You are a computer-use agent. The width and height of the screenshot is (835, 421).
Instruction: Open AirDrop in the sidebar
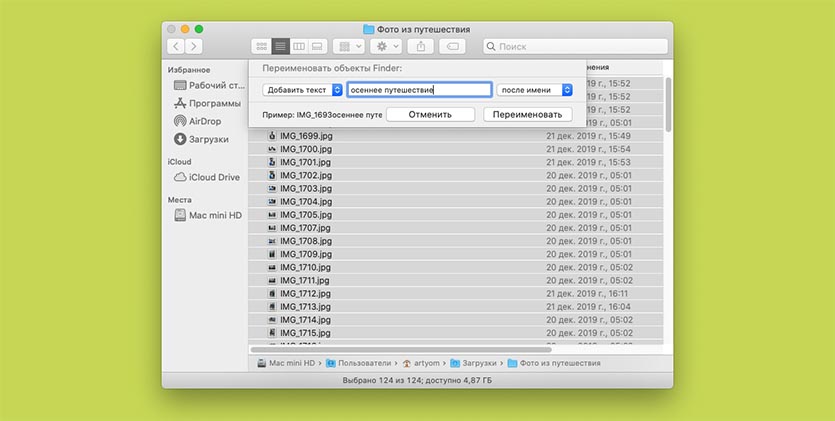click(205, 121)
